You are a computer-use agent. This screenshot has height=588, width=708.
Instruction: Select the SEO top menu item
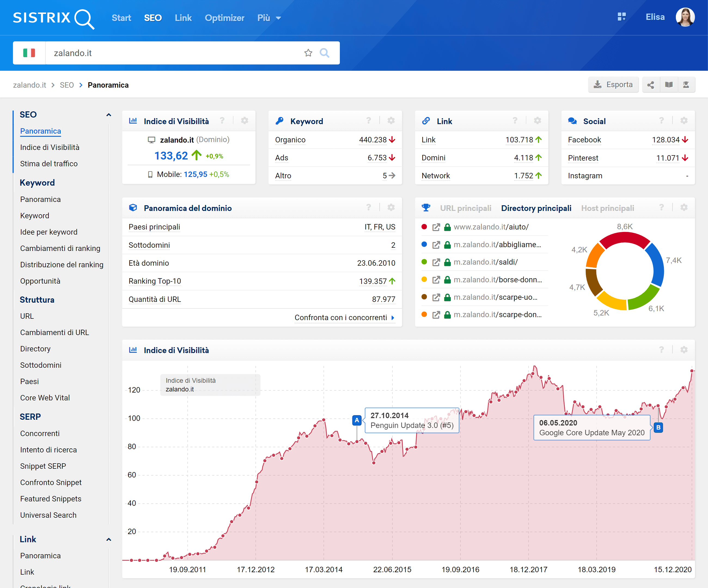tap(153, 18)
